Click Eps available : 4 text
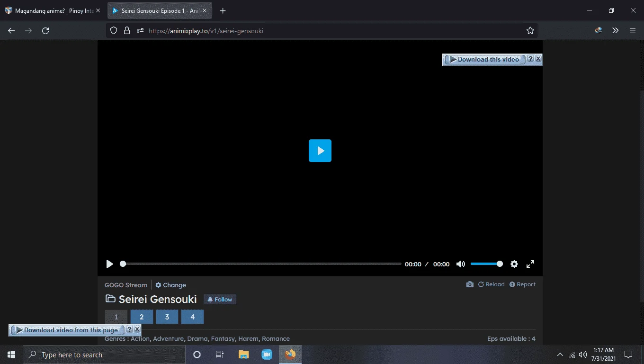644x364 pixels. 511,339
